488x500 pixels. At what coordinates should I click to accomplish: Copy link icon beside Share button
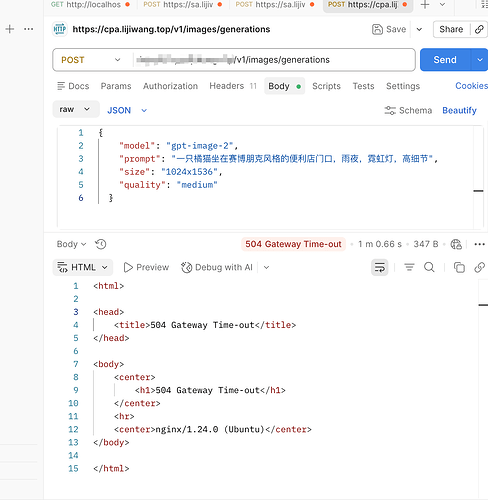click(479, 29)
